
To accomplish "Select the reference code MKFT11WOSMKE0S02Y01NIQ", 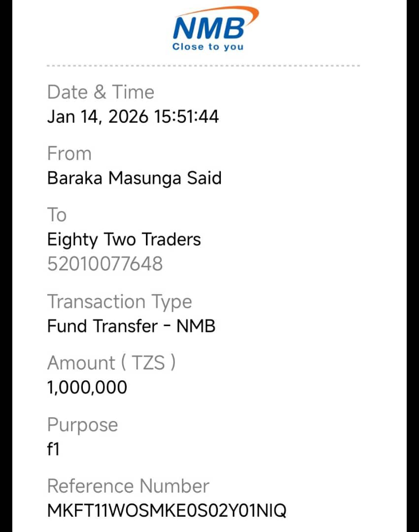I will click(x=166, y=510).
